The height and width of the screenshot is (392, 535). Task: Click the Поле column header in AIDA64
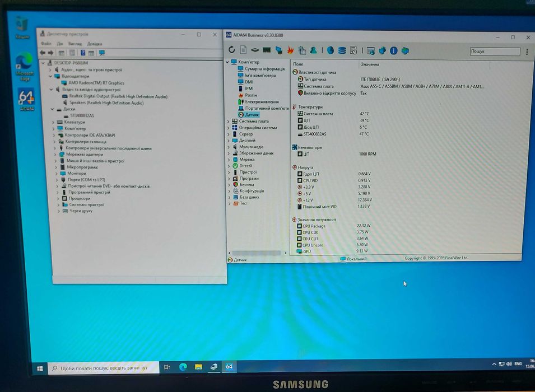[298, 64]
